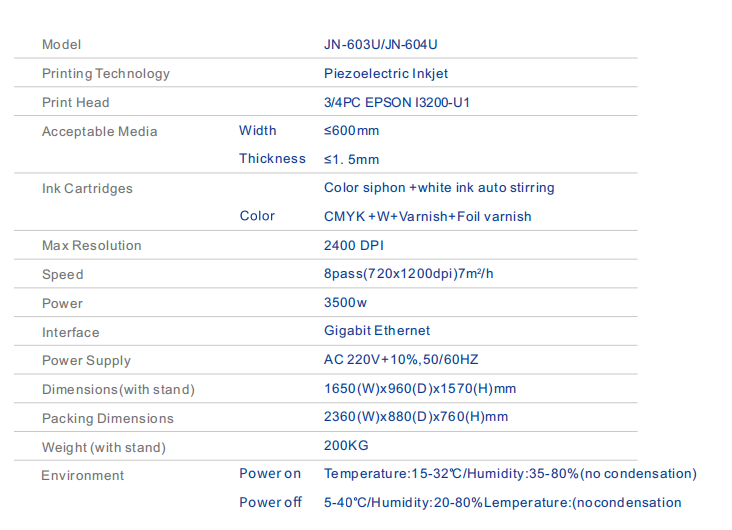Click the Packing Dimensions label
The height and width of the screenshot is (530, 732).
pos(108,419)
